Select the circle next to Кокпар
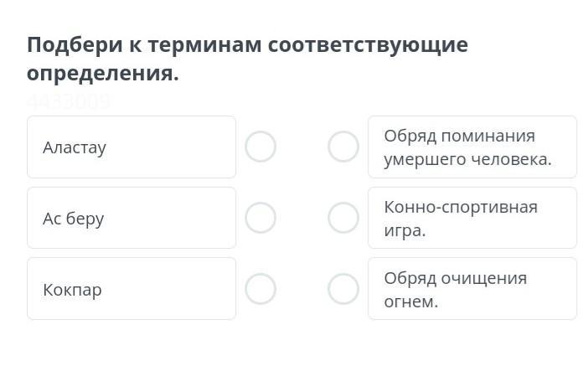This screenshot has height=366, width=588. point(260,289)
